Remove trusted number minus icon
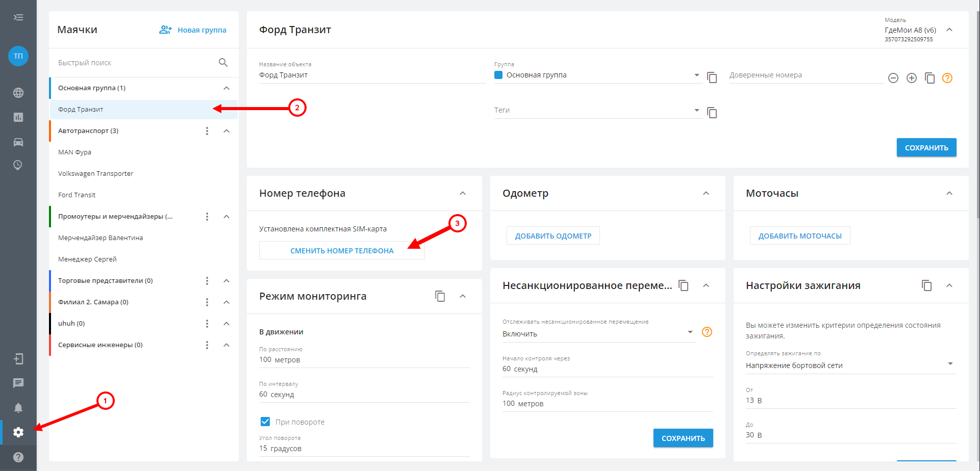 [893, 78]
